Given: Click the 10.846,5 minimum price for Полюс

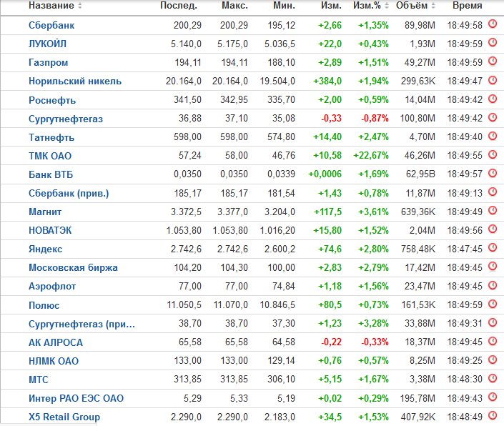Looking at the screenshot, I should tap(277, 305).
